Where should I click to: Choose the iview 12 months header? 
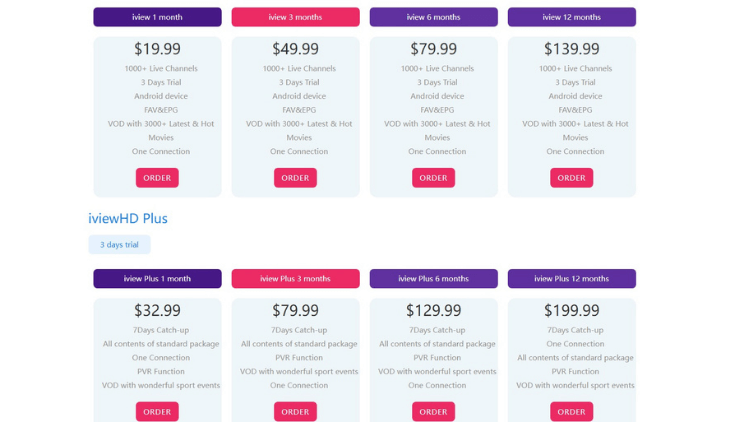click(571, 17)
